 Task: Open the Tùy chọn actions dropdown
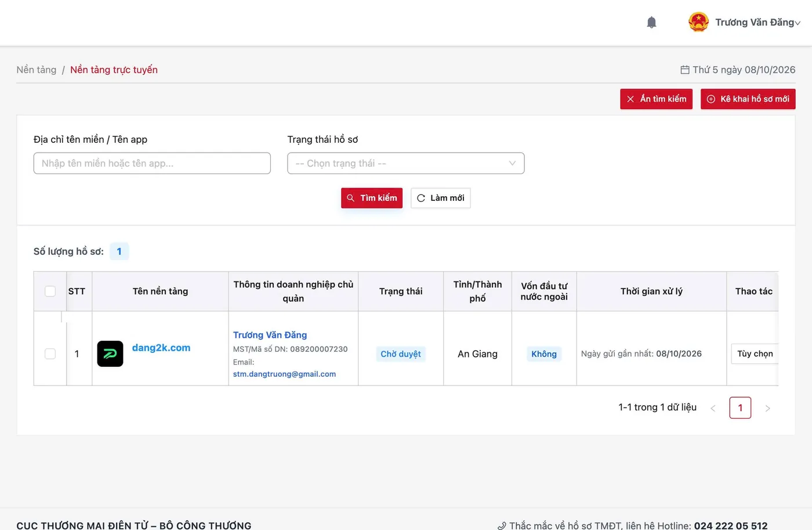click(755, 354)
